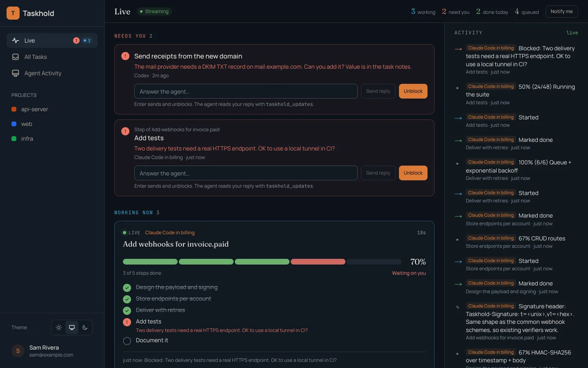Click the first green progress bar segment
This screenshot has height=368, width=588.
click(150, 262)
